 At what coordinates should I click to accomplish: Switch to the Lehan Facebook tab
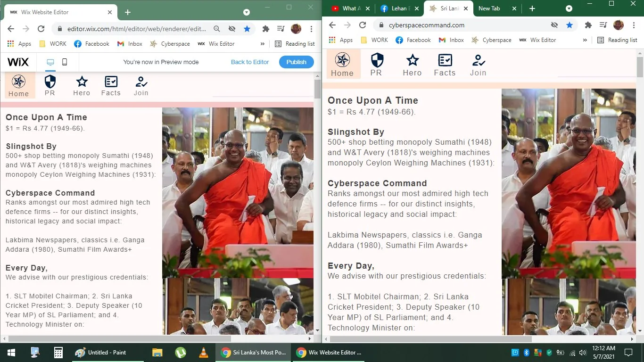pyautogui.click(x=399, y=8)
